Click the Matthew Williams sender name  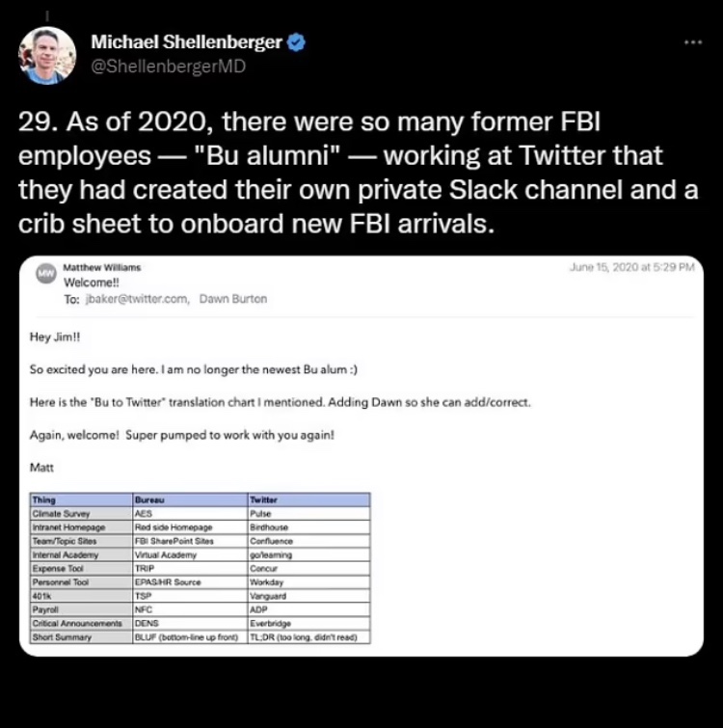click(x=101, y=268)
